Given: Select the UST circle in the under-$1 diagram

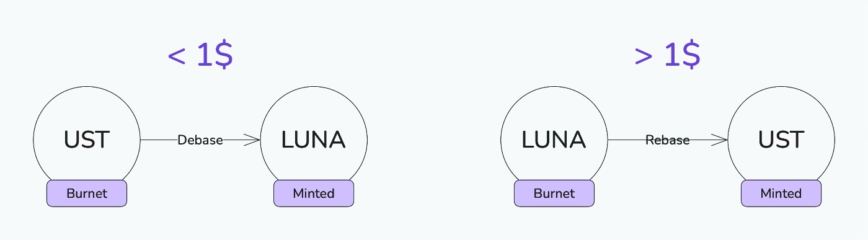Looking at the screenshot, I should click(x=87, y=140).
